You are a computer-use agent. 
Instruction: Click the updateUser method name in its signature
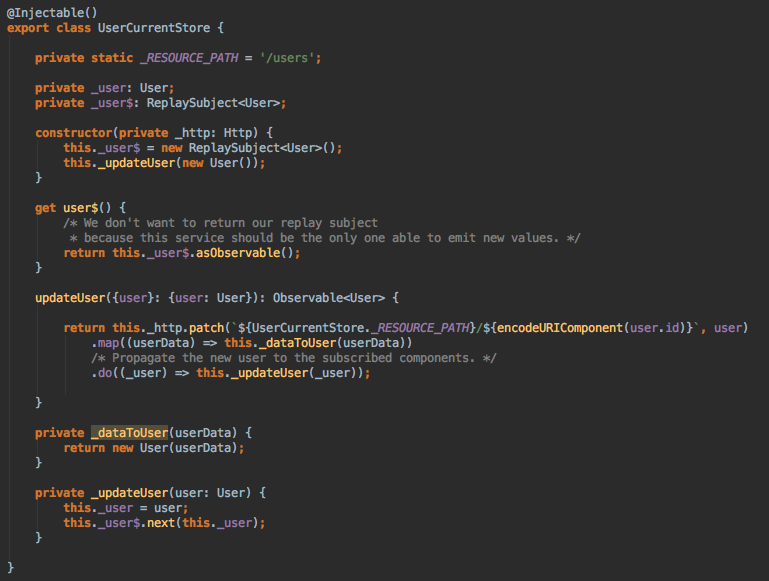click(x=70, y=298)
